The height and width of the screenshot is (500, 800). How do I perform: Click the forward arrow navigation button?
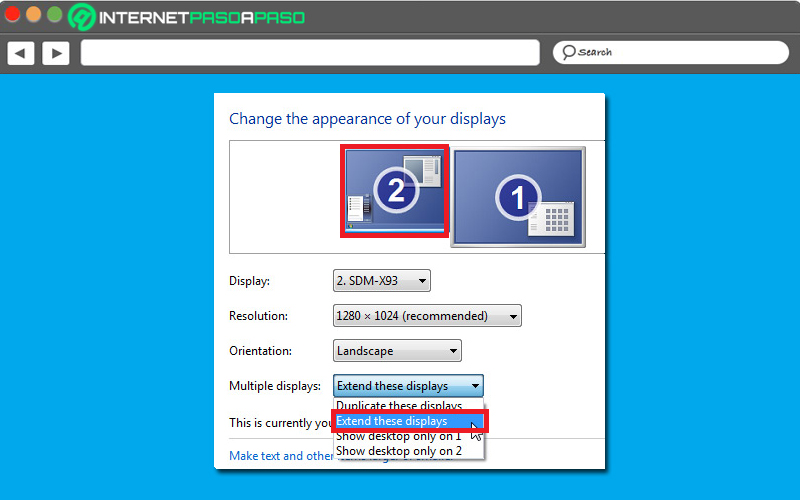55,53
